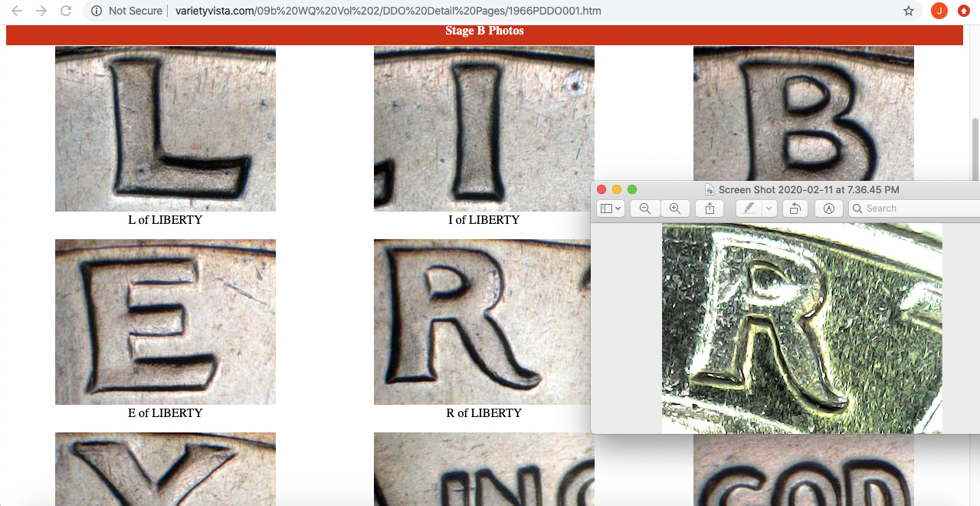Open the Chrome profile J avatar
The width and height of the screenshot is (980, 506).
tap(939, 11)
